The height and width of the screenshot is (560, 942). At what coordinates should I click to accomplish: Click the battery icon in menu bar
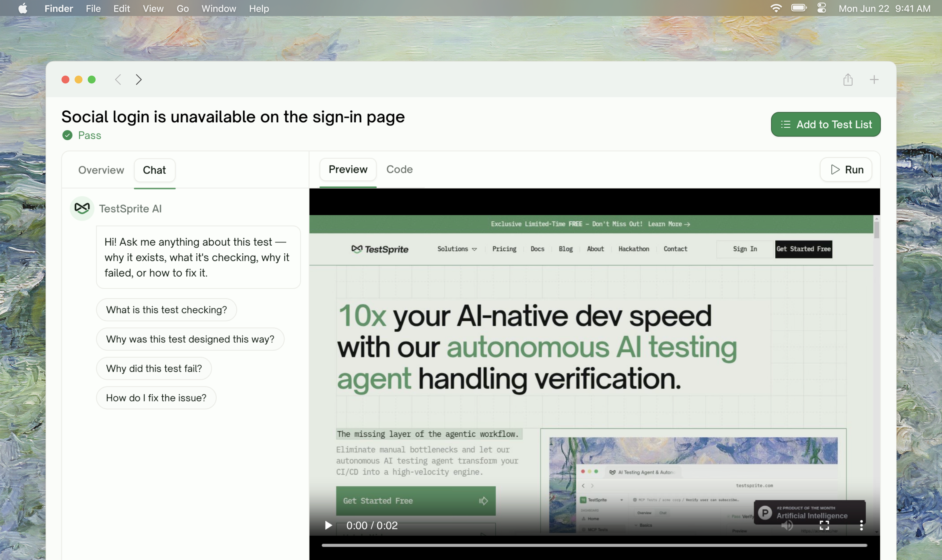coord(799,8)
